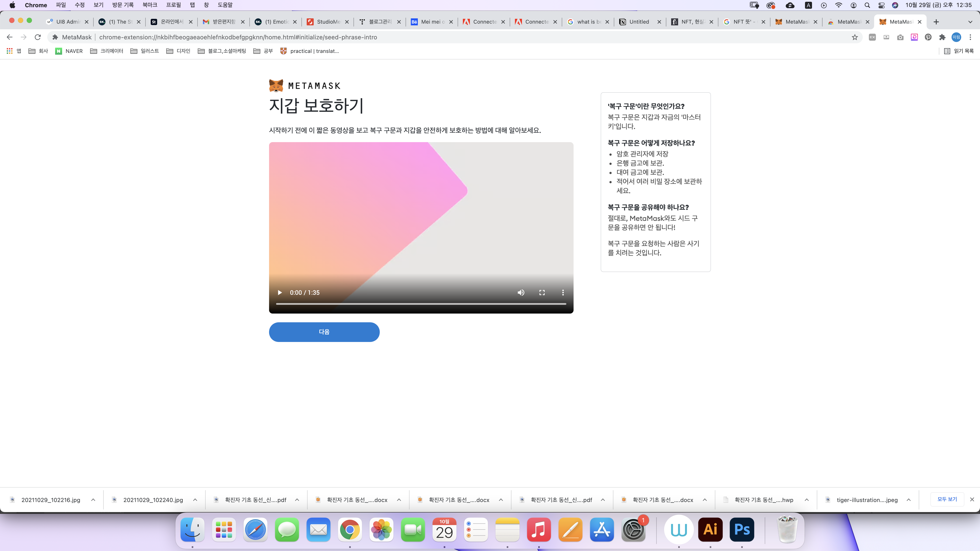Launch Adobe Illustrator from the Dock
Image resolution: width=980 pixels, height=551 pixels.
pos(710,530)
